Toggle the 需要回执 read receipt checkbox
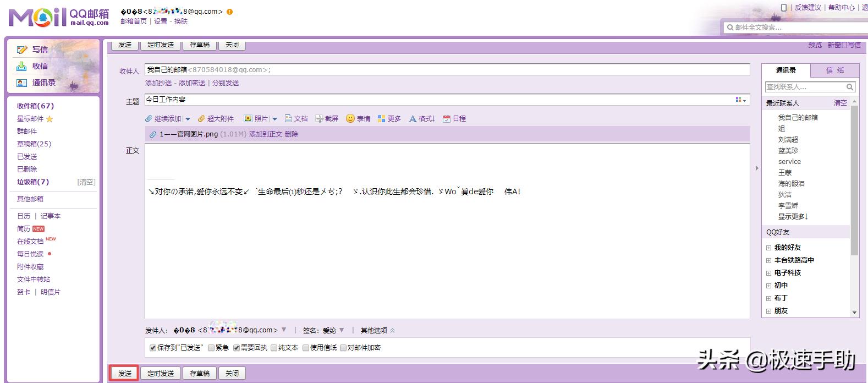 tap(237, 348)
